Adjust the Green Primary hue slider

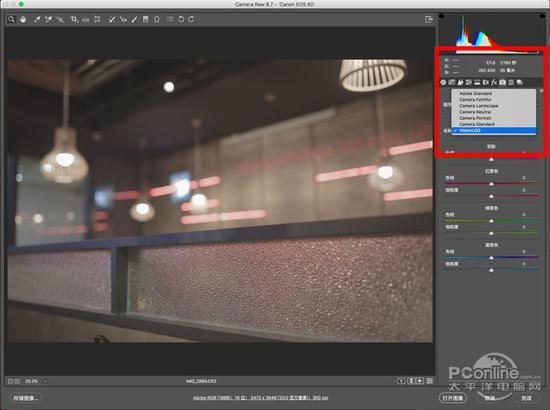(491, 221)
